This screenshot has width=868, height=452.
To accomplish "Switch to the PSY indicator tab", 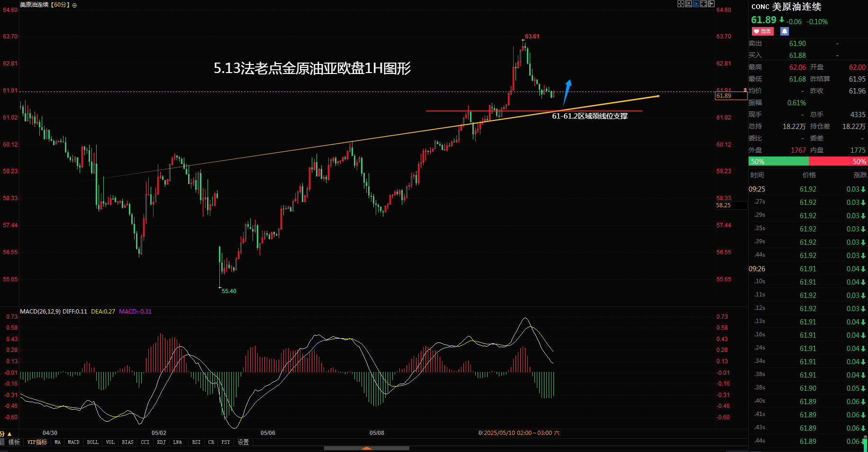I will click(x=226, y=442).
